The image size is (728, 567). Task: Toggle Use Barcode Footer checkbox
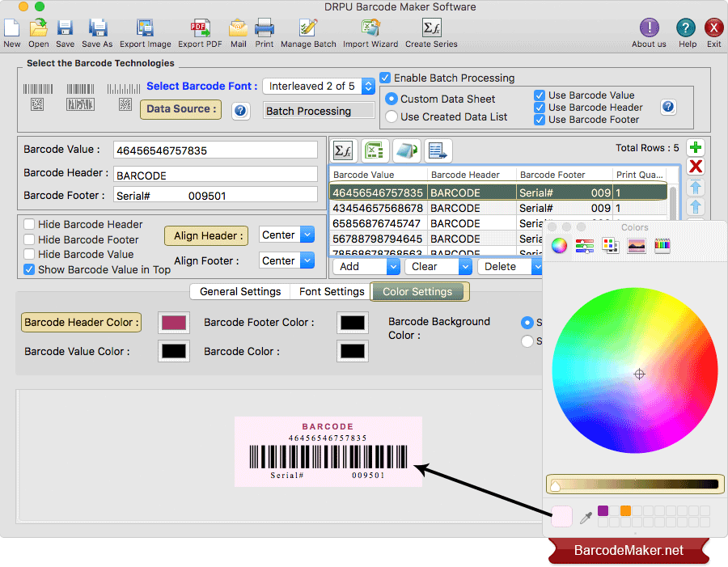click(539, 120)
